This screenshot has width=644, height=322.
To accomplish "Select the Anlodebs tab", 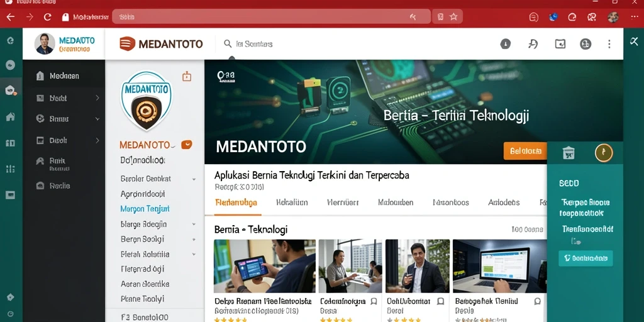I will [x=504, y=203].
